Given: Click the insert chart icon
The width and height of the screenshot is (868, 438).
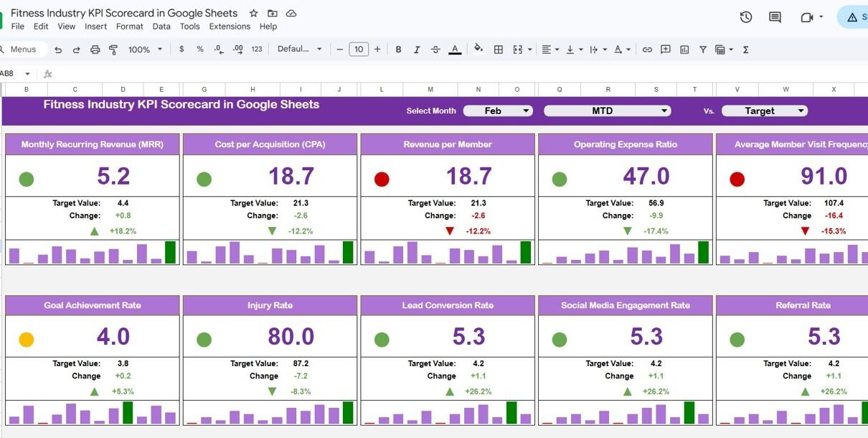Looking at the screenshot, I should tap(684, 50).
